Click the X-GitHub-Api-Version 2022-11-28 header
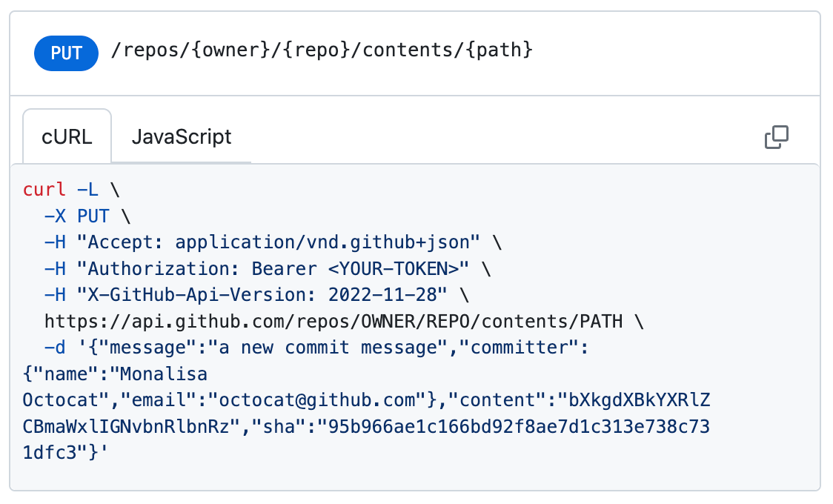The width and height of the screenshot is (833, 504). pyautogui.click(x=263, y=295)
